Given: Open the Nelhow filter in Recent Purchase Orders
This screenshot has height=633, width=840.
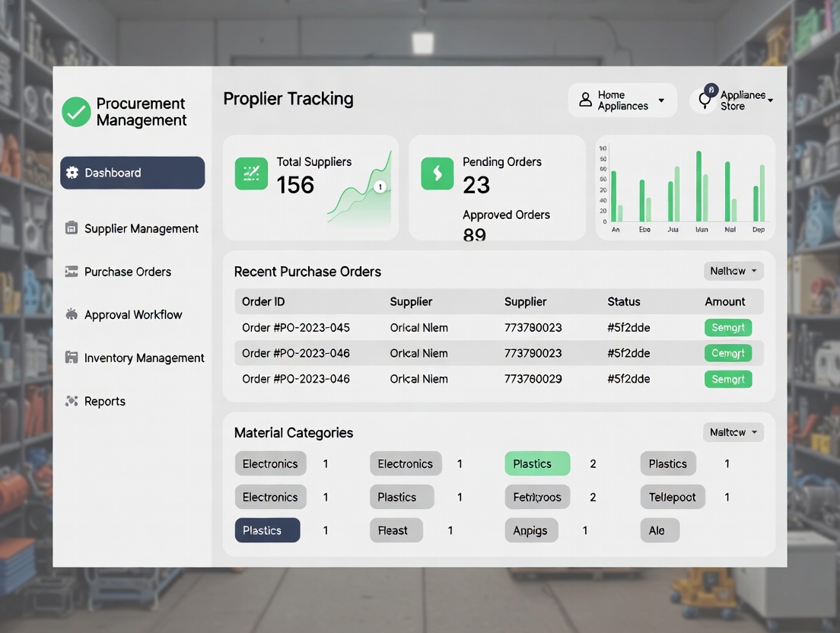Looking at the screenshot, I should tap(733, 271).
